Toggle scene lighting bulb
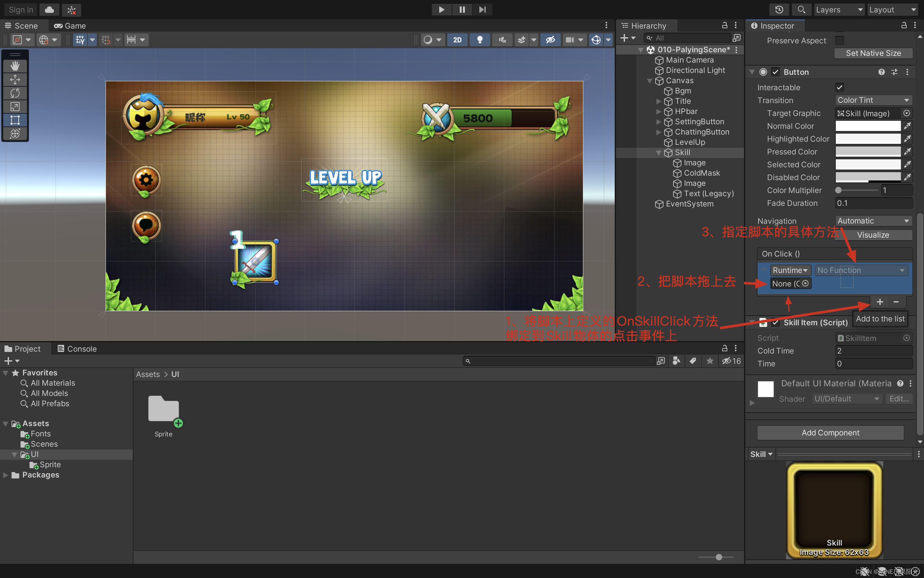The height and width of the screenshot is (578, 924). 480,40
